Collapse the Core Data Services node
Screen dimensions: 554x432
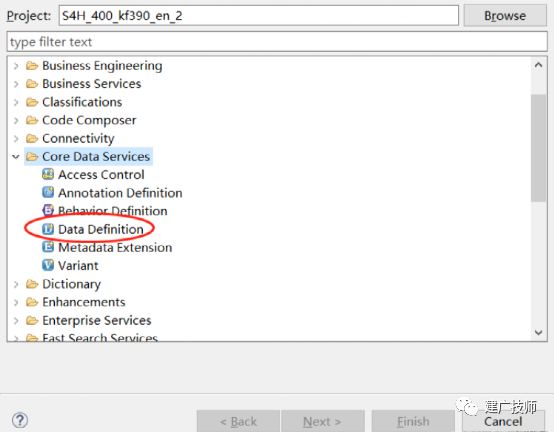[16, 156]
